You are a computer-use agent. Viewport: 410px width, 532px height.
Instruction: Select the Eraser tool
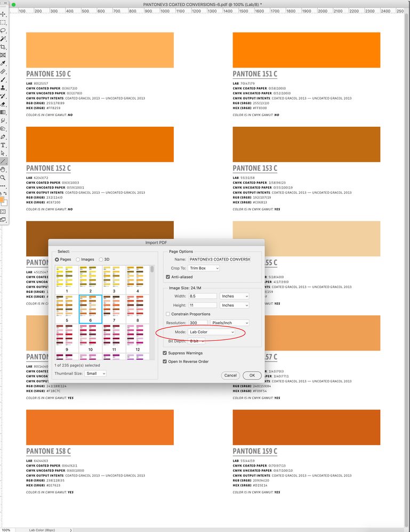click(x=3, y=104)
